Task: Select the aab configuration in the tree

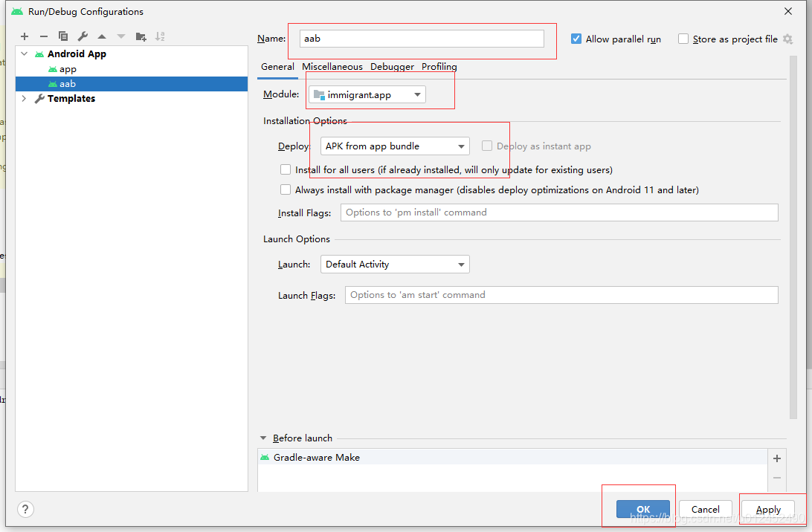Action: (x=132, y=84)
